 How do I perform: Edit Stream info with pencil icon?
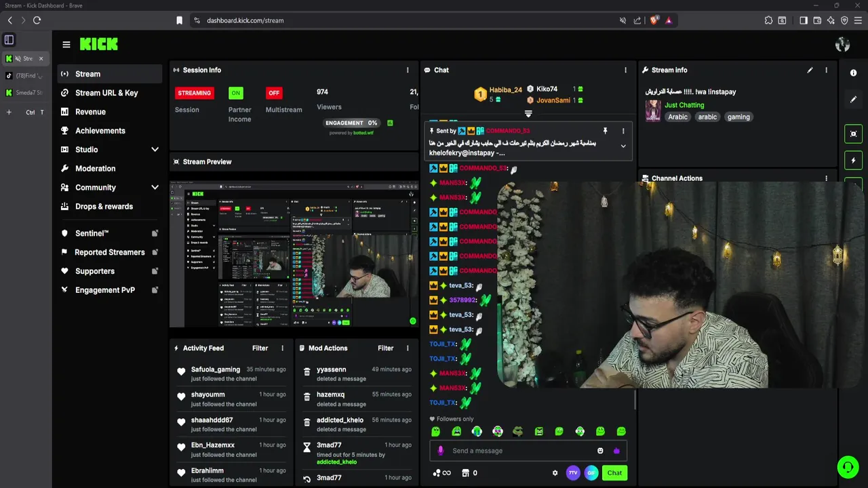[x=810, y=70]
